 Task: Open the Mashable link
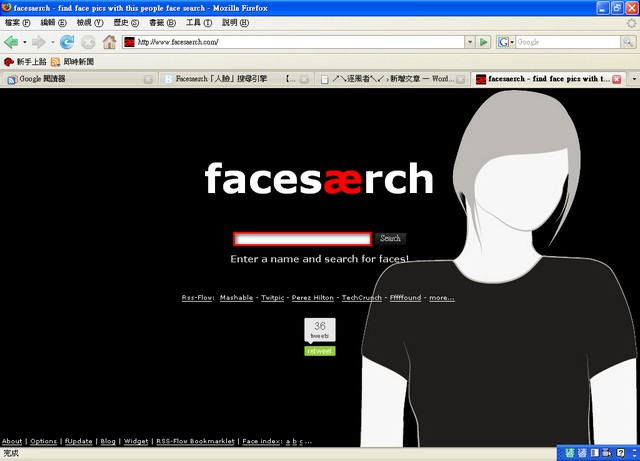coord(236,298)
